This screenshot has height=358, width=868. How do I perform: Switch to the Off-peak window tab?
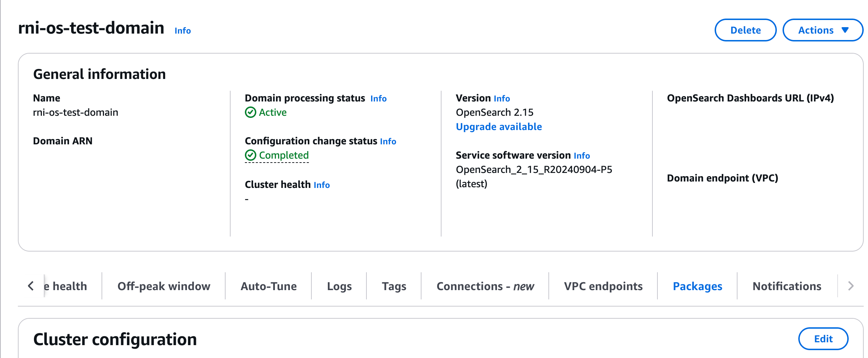(164, 286)
